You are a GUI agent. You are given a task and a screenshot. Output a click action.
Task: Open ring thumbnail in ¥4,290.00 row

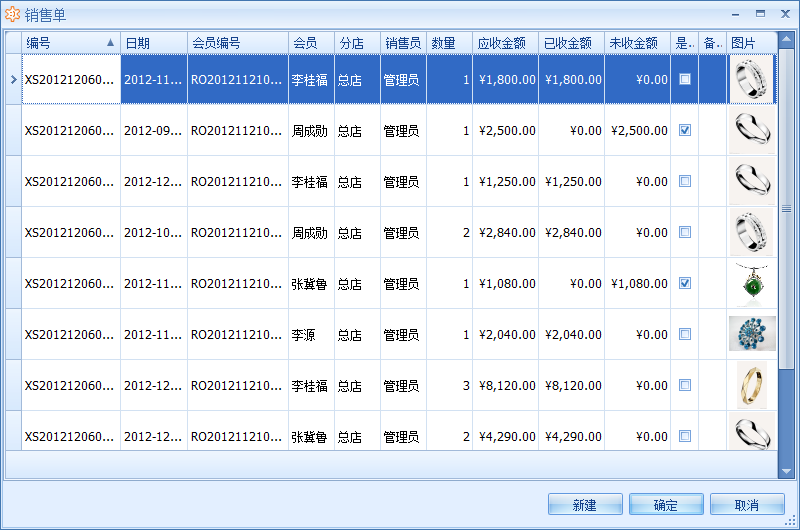(x=752, y=431)
